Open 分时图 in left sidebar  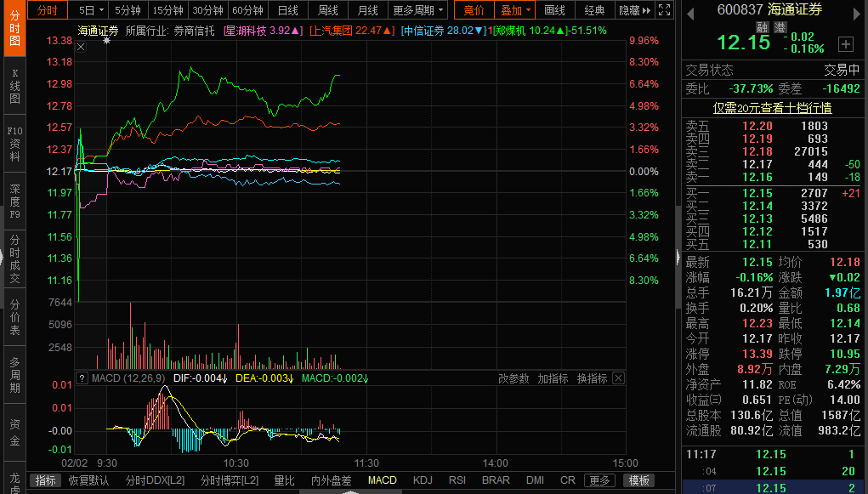click(15, 28)
